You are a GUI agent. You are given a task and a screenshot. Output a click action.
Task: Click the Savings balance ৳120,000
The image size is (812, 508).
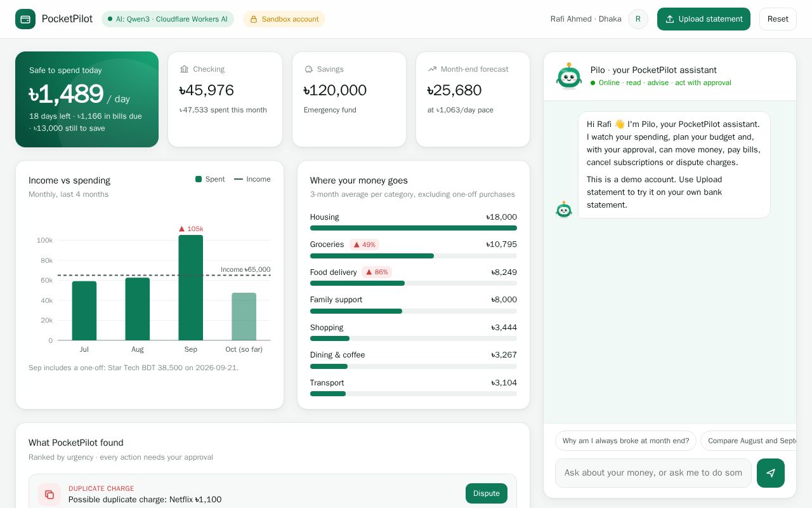pos(335,90)
